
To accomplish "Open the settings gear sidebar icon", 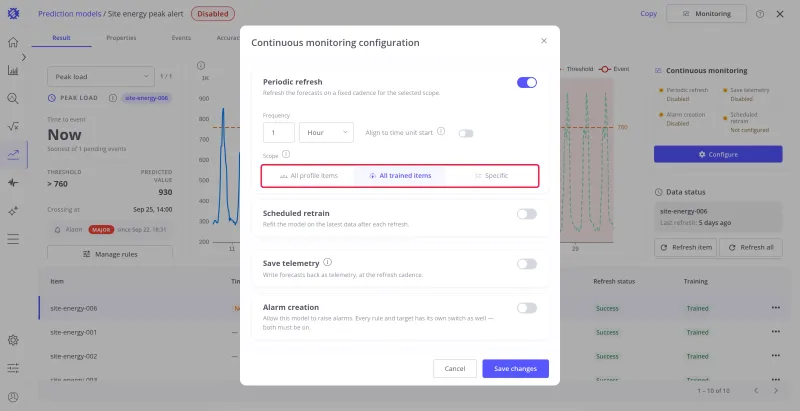I will tap(13, 340).
